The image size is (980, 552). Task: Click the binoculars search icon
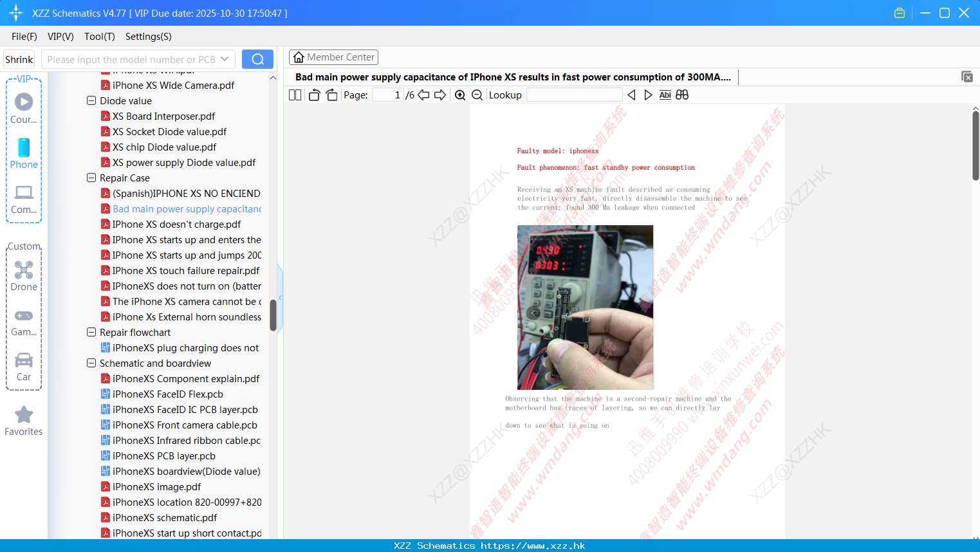(682, 95)
